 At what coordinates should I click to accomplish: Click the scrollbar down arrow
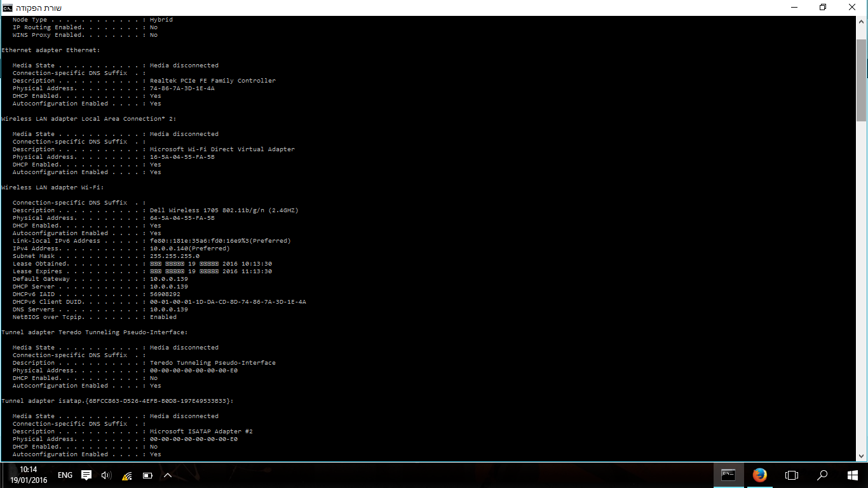coord(862,456)
